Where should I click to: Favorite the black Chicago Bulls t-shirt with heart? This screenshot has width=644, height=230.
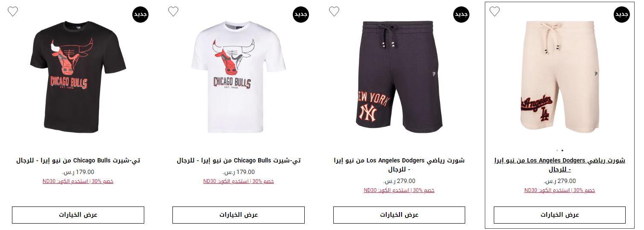13,12
